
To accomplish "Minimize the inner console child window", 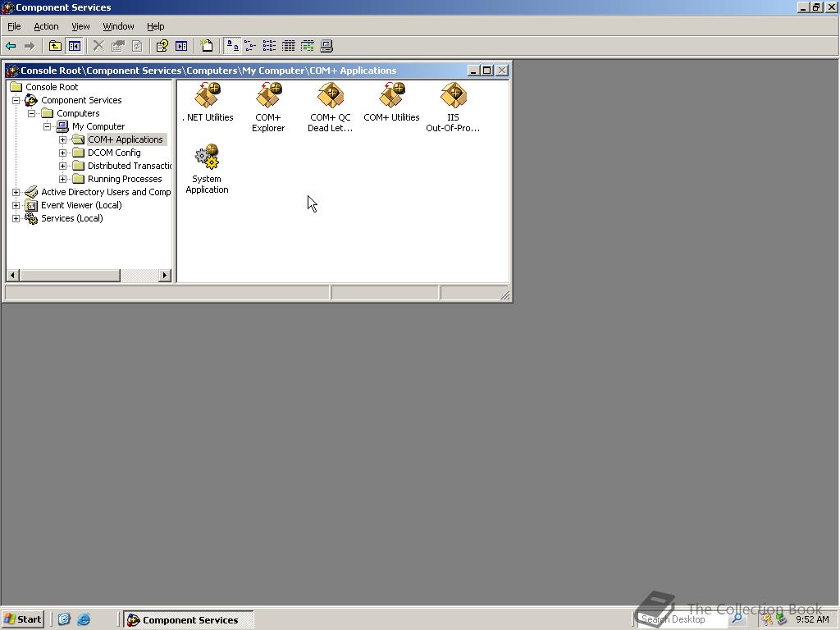I will coord(473,71).
